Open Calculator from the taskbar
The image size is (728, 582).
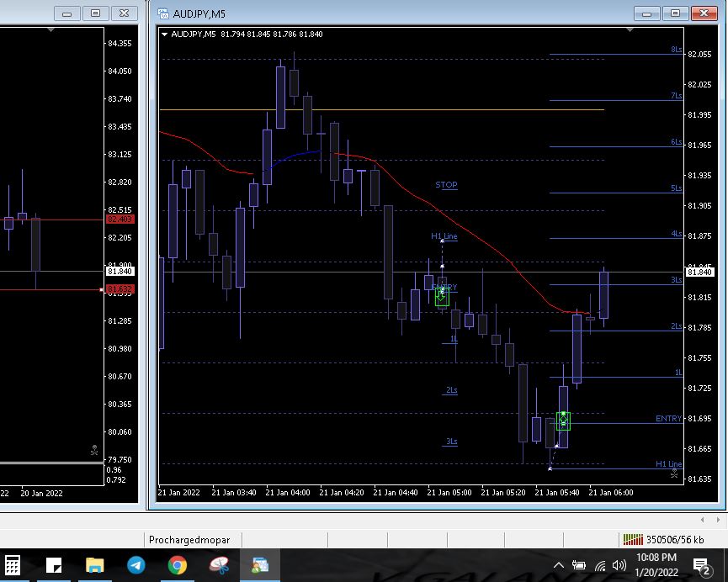point(13,565)
